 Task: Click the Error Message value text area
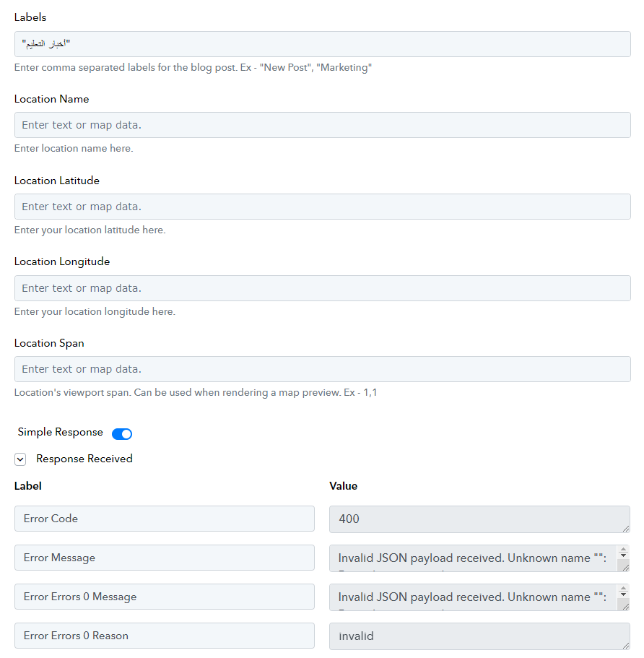click(473, 558)
